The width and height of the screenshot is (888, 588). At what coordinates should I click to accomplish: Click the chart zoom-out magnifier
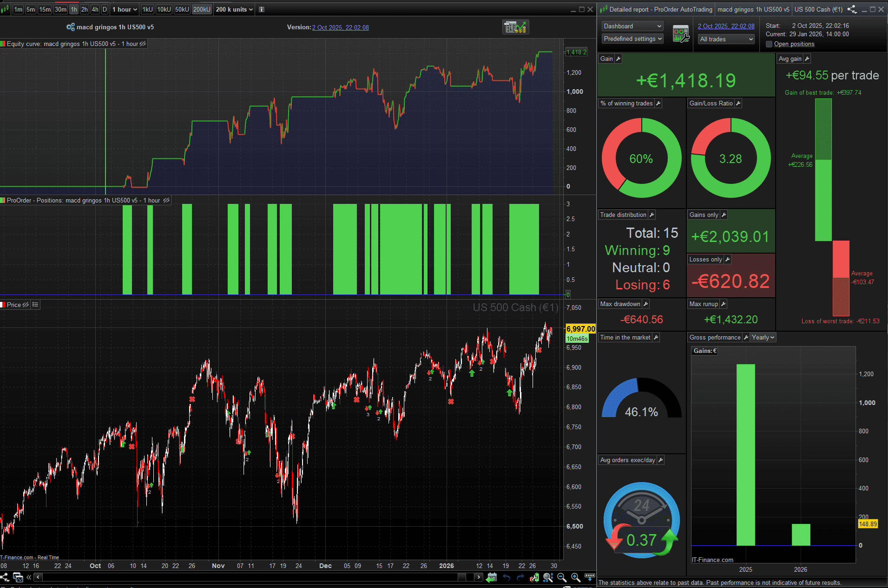coord(562,577)
